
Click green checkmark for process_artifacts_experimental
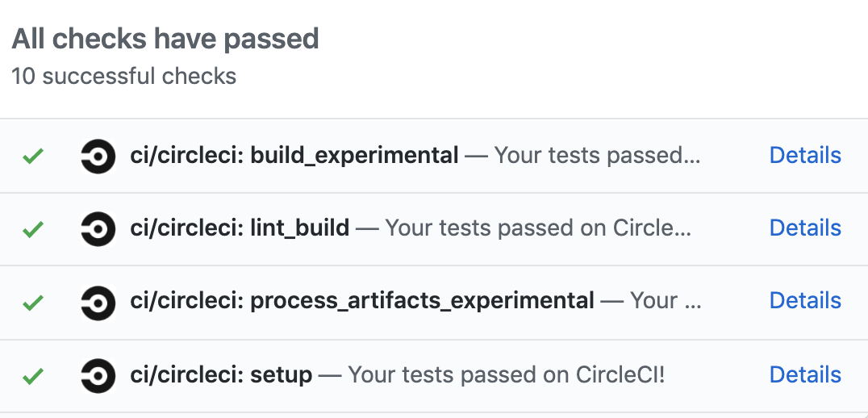(33, 303)
